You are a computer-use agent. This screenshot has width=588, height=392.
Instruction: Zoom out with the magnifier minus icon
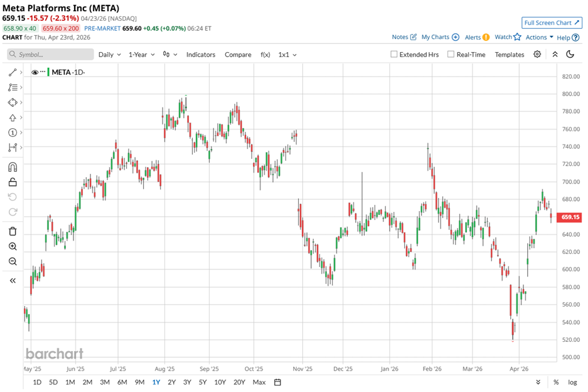(13, 262)
